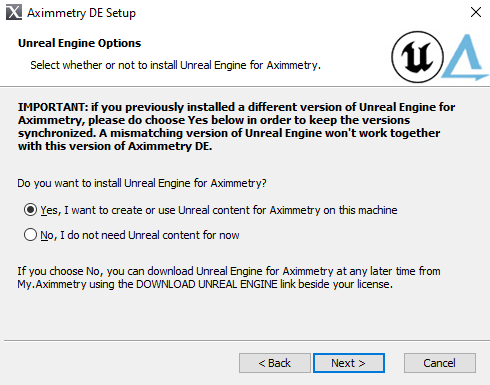Screen dimensions: 490x385
Task: Choose "No, I do not need Unreal content" label
Action: [140, 235]
